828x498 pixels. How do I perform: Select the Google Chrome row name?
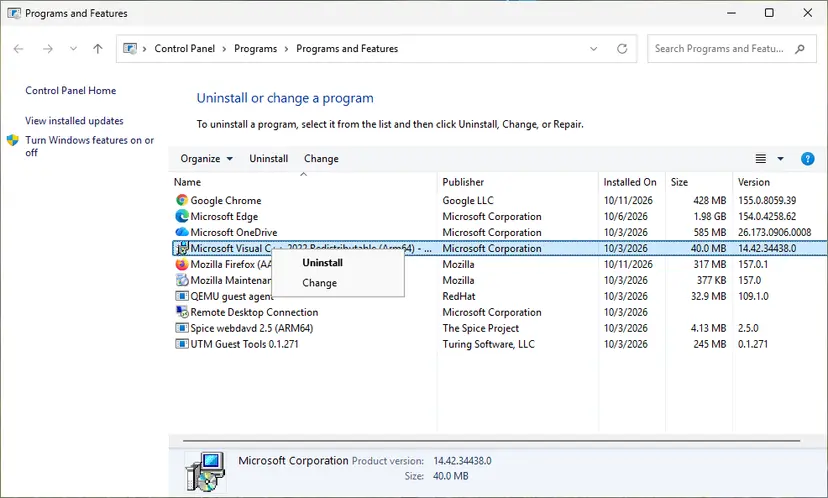(226, 200)
